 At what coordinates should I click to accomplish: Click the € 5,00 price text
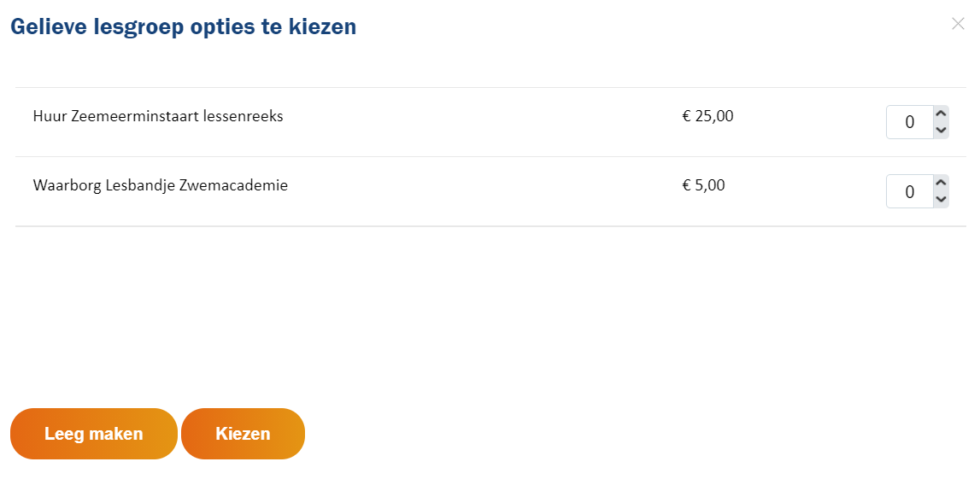click(x=703, y=185)
